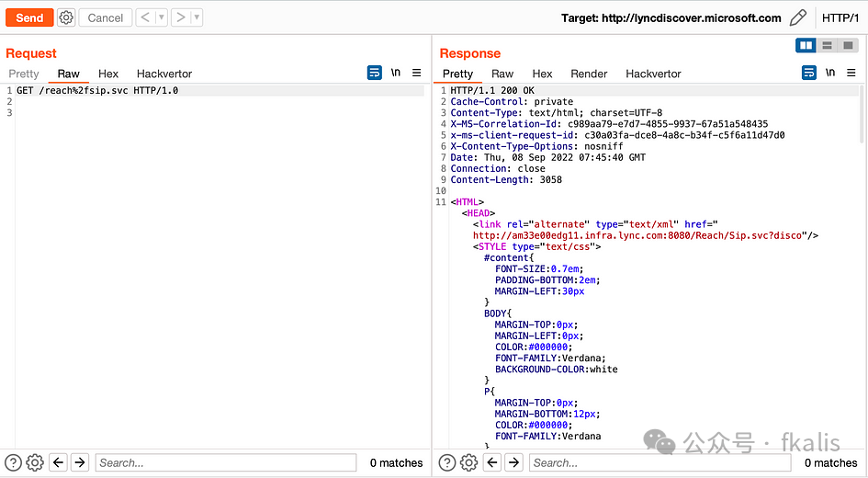868x478 pixels.
Task: Open the Response Hackvertor tab
Action: point(653,74)
